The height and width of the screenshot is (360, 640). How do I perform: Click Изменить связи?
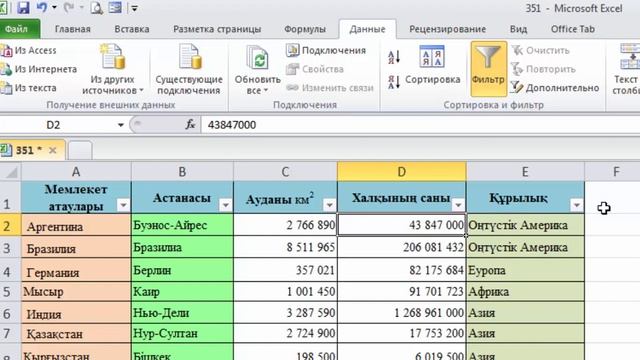(329, 88)
